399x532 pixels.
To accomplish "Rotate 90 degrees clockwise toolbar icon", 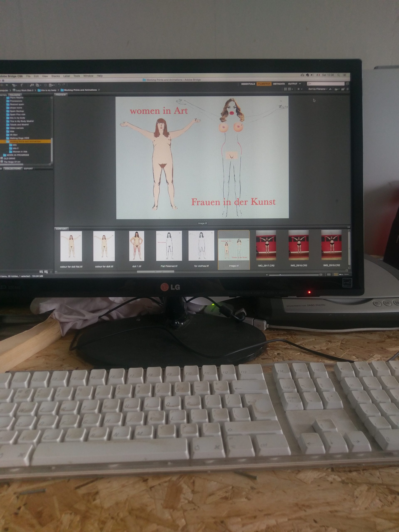I will click(64, 85).
